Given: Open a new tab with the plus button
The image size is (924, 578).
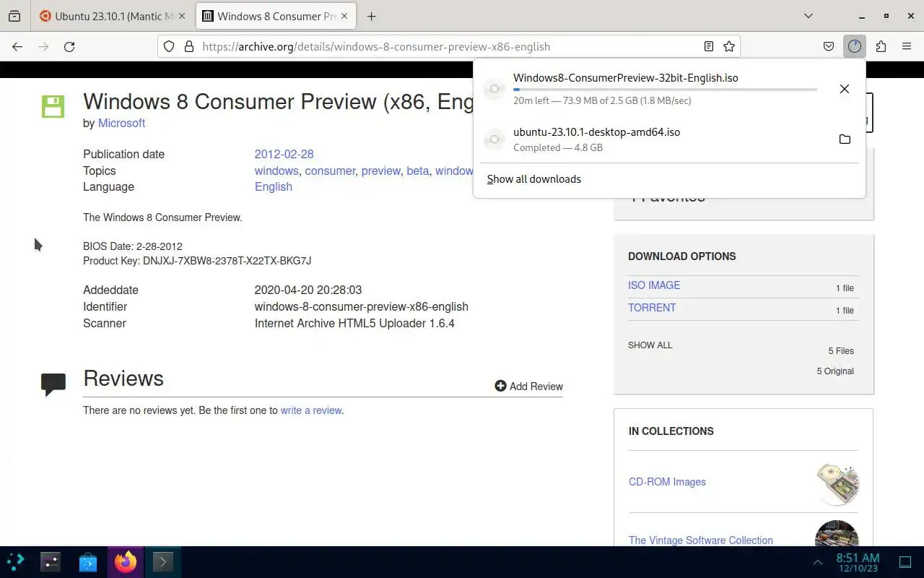Looking at the screenshot, I should pos(372,16).
